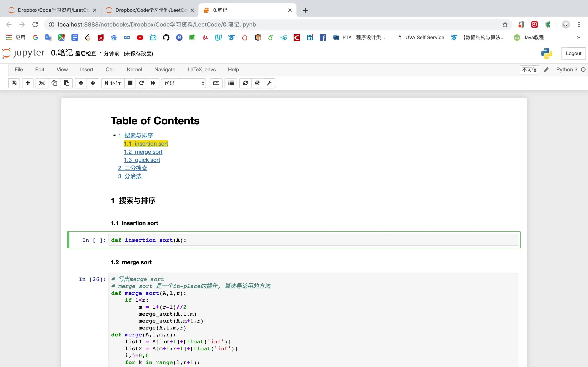Toggle the Table of Contents sidebar icon
Viewport: 588px width, 367px height.
click(x=231, y=83)
